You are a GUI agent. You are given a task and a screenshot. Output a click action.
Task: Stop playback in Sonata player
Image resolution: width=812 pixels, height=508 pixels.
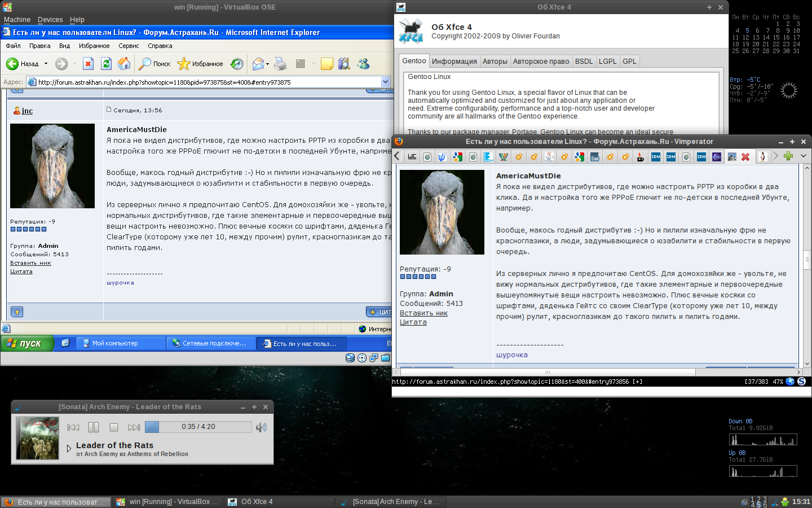[x=114, y=427]
